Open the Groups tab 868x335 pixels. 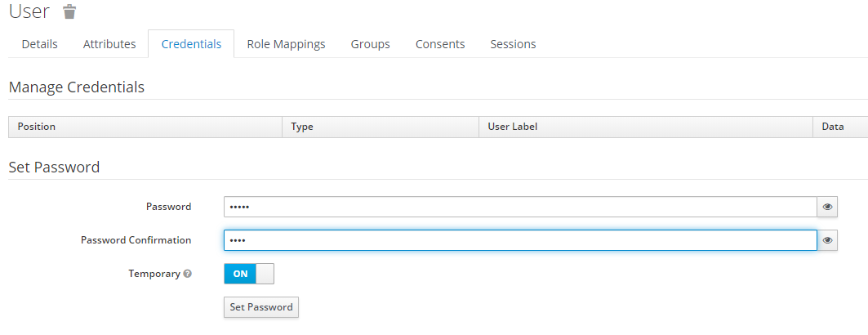point(370,44)
